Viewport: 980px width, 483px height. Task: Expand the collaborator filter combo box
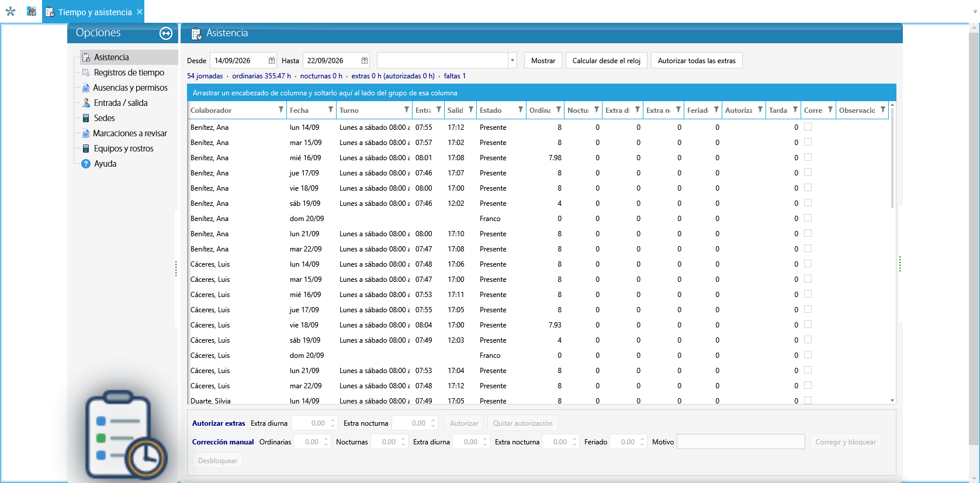512,60
